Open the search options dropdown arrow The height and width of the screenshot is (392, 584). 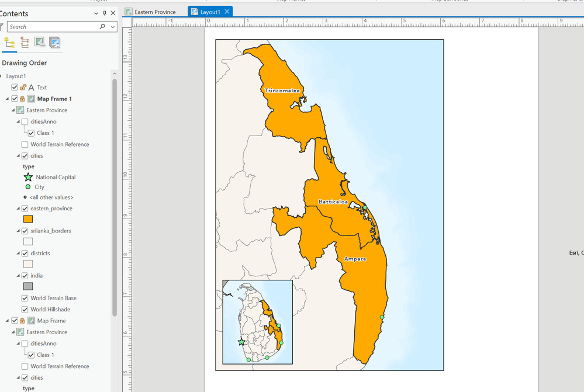click(112, 27)
